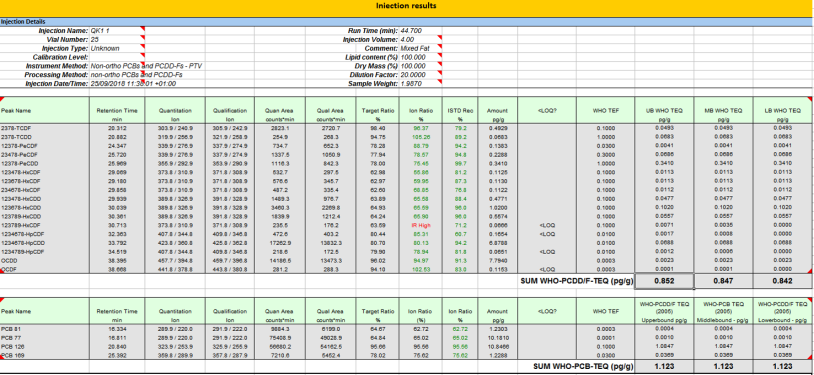
Task: Click the "Dry Mass (%)" label
Action: (377, 66)
